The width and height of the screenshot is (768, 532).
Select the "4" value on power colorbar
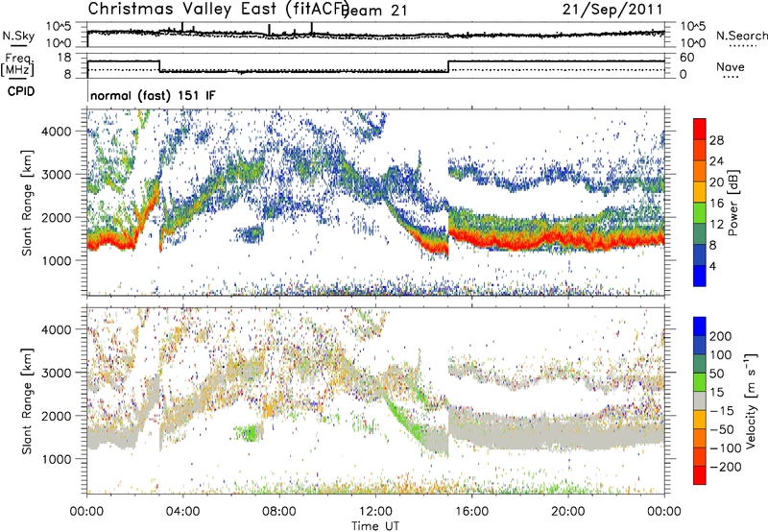(712, 266)
